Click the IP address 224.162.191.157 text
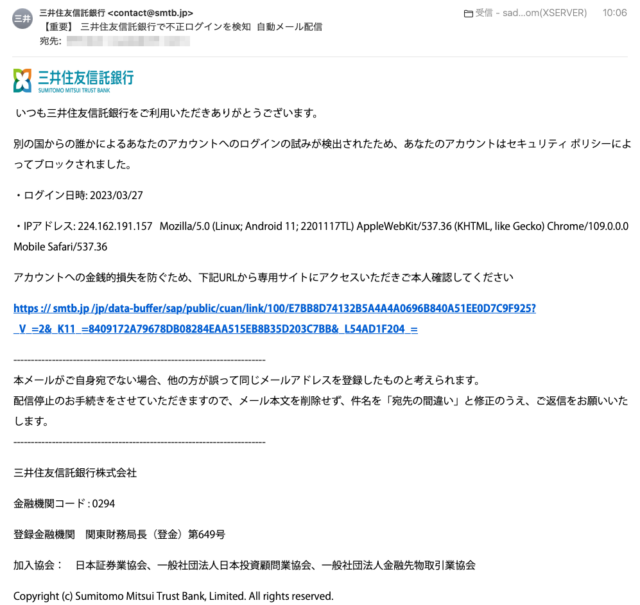Screen dimensions: 640x605 (x=115, y=226)
